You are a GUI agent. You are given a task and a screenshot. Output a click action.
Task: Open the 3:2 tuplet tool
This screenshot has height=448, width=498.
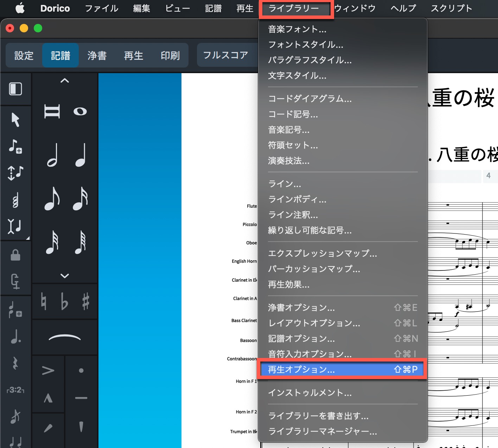click(x=15, y=390)
